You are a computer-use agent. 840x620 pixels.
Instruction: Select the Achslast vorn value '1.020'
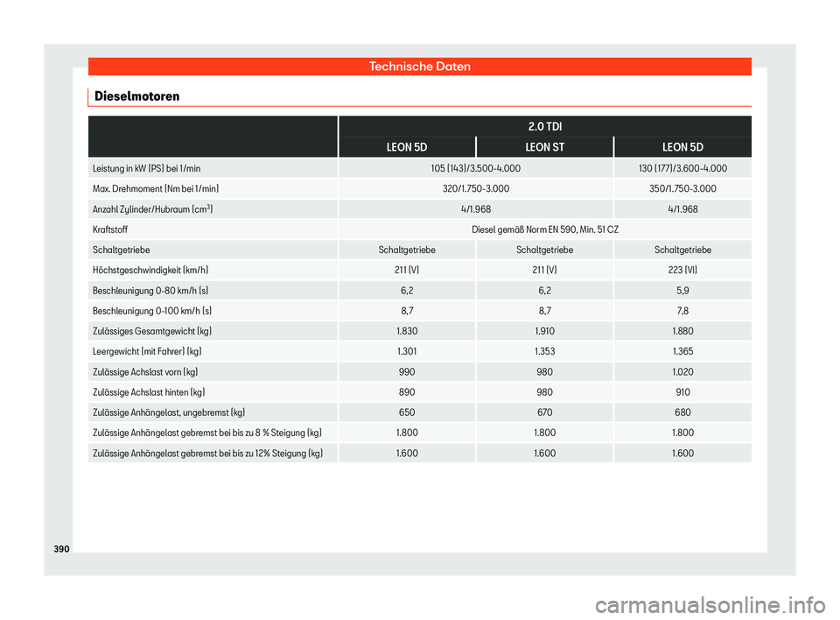point(682,372)
